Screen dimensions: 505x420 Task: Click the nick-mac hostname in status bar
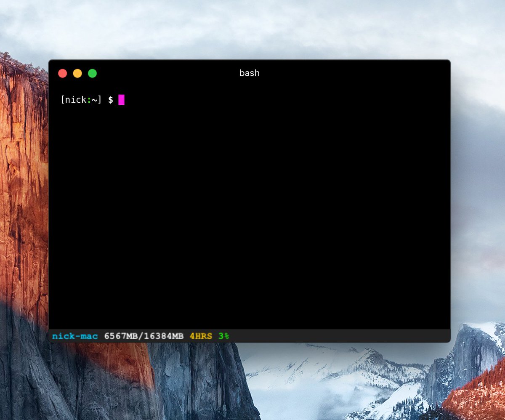click(75, 336)
